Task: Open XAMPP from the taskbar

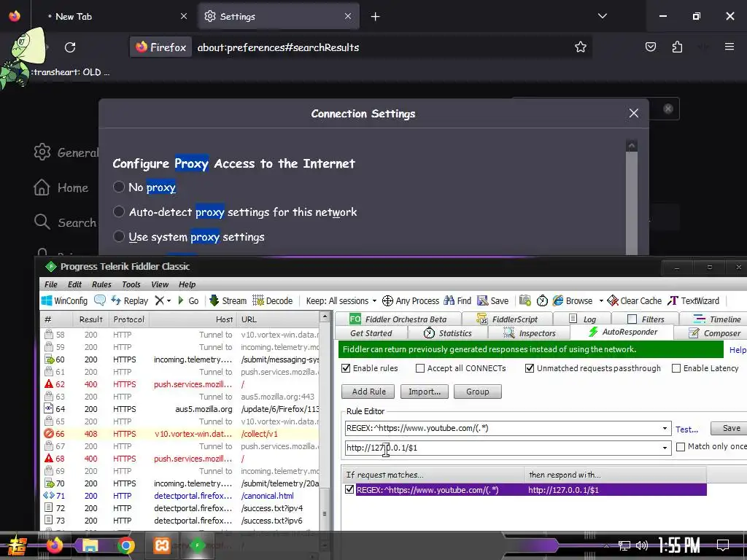Action: click(x=161, y=545)
